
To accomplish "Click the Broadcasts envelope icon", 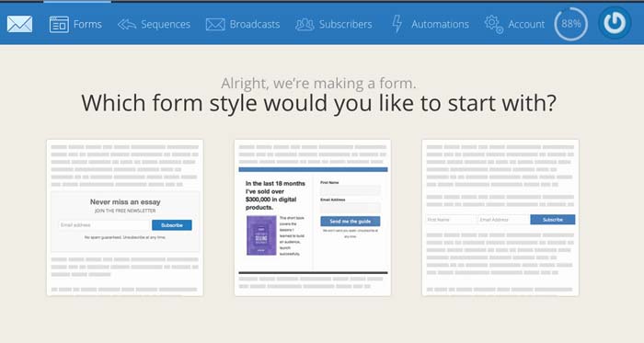I will click(215, 24).
